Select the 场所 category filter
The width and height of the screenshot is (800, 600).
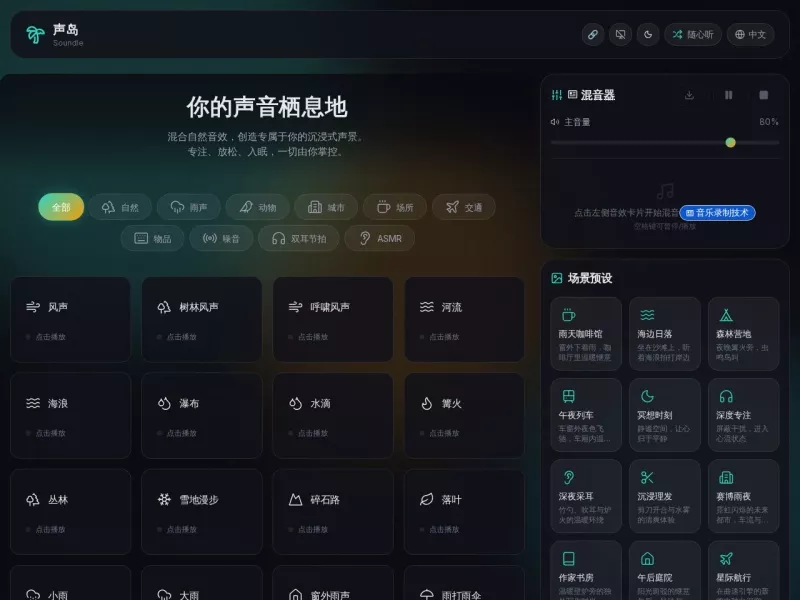point(395,207)
